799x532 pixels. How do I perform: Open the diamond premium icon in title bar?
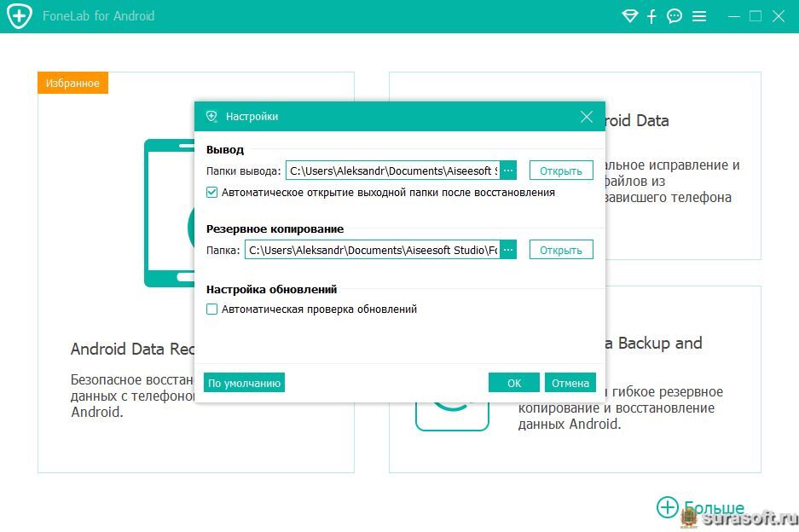coord(630,16)
